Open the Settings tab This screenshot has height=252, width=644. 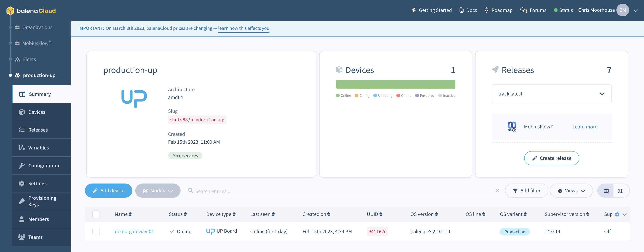[42, 183]
